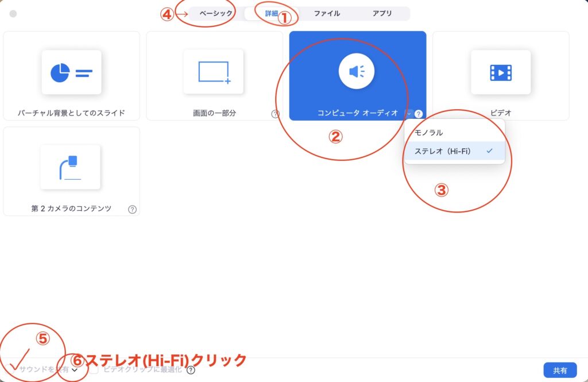Expand the chevron beside コンピュータ オーディオ

click(408, 114)
